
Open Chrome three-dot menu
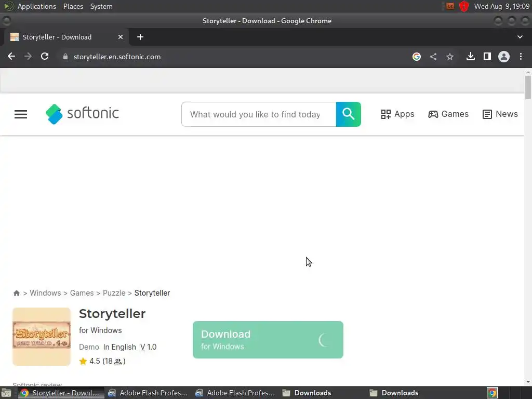(521, 56)
